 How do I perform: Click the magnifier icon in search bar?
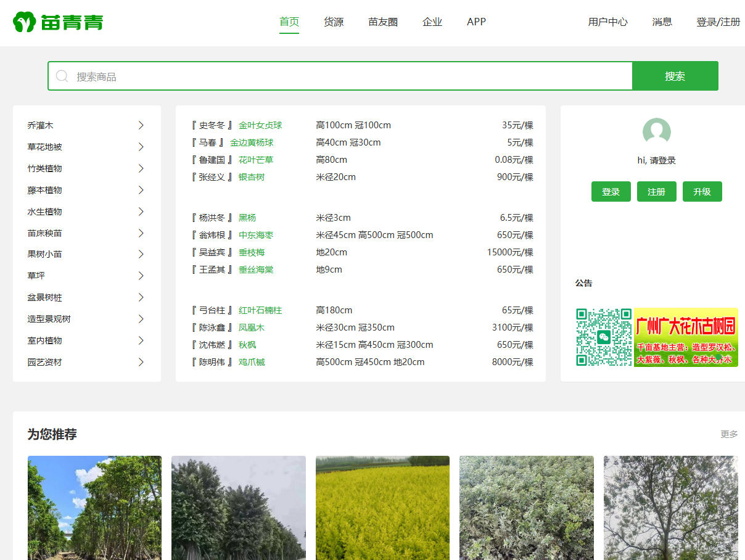click(62, 76)
